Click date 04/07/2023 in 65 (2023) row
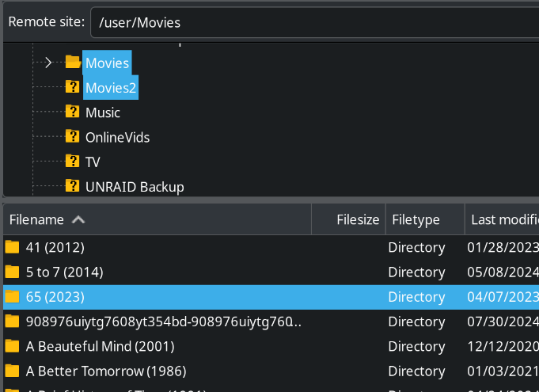The image size is (539, 392). pos(503,297)
